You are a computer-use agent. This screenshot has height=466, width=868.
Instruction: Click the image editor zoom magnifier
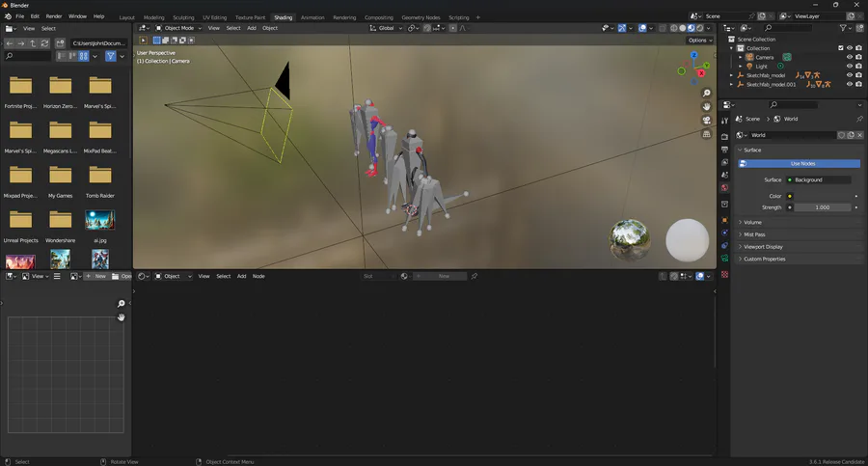point(122,304)
